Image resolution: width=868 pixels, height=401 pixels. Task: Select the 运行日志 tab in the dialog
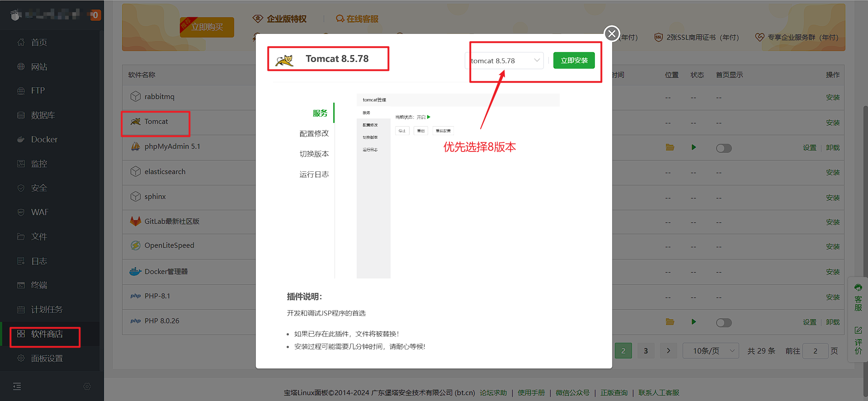coord(314,174)
